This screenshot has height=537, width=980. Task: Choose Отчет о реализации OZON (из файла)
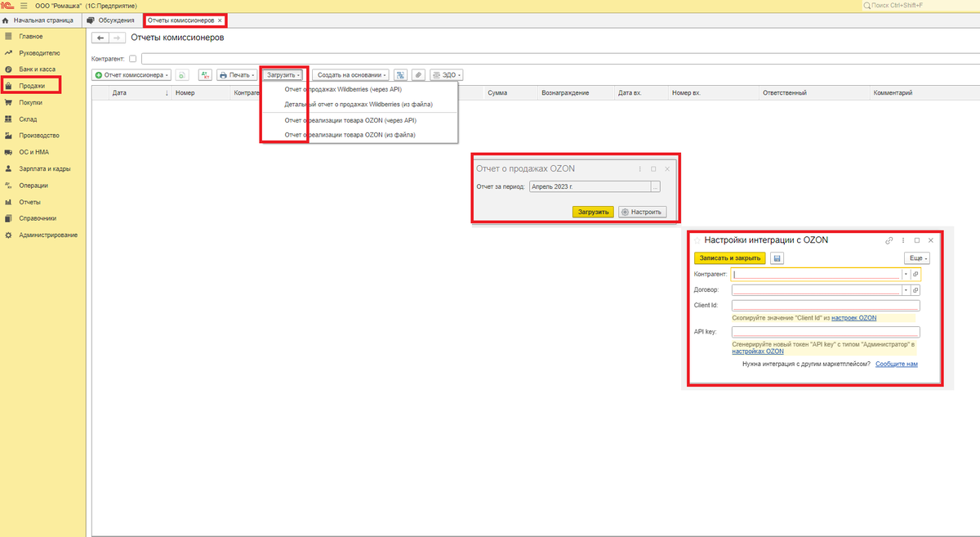(350, 135)
